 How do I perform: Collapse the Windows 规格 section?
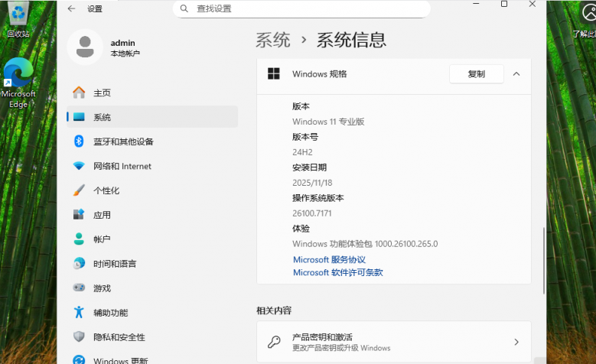pos(516,74)
